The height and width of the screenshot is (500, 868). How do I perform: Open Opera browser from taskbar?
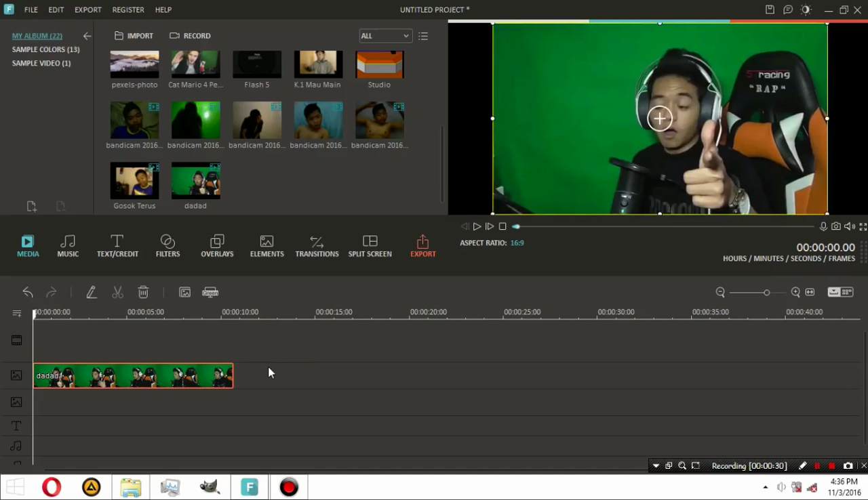click(52, 487)
